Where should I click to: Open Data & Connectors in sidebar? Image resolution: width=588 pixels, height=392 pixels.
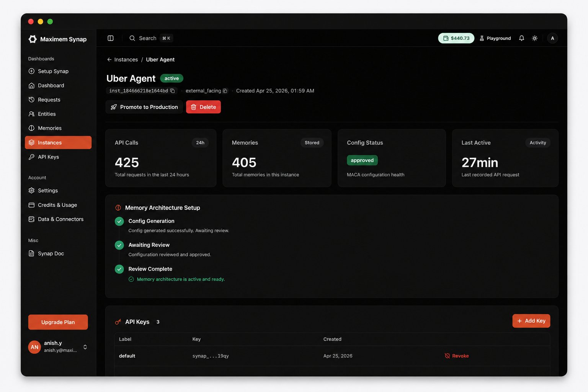click(x=58, y=219)
